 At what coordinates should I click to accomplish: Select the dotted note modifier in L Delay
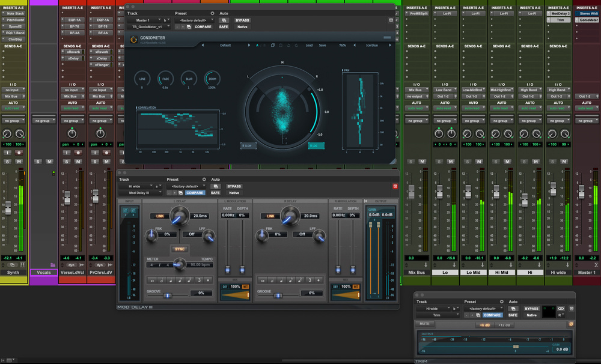(x=209, y=280)
